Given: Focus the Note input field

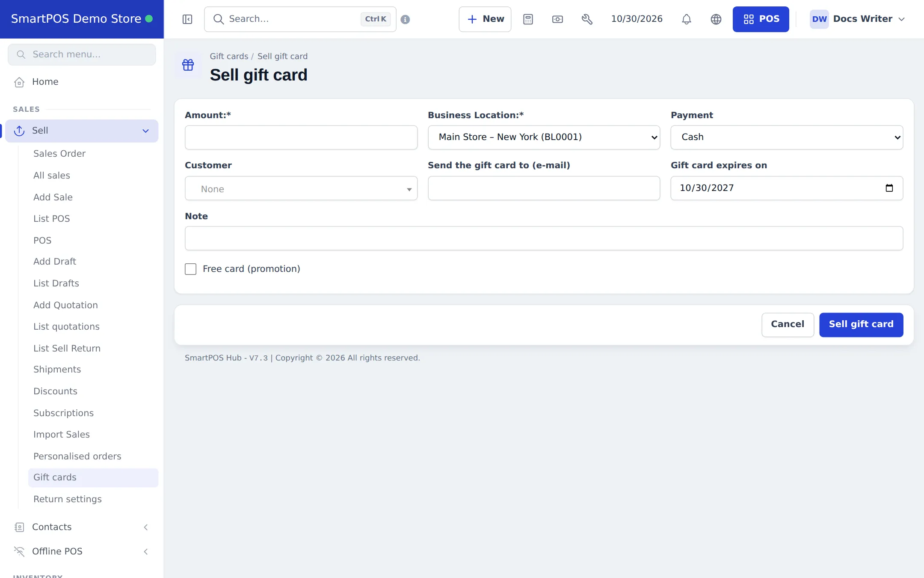Looking at the screenshot, I should point(544,238).
